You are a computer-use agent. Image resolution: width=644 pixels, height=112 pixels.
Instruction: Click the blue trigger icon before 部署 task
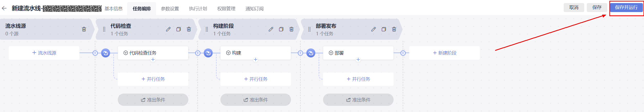311,53
